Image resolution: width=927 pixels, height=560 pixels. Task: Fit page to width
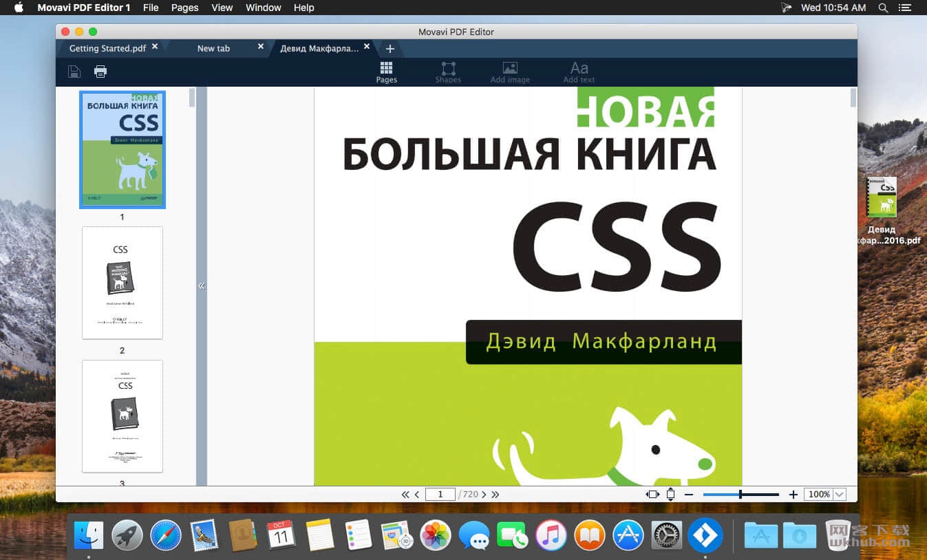pos(652,494)
